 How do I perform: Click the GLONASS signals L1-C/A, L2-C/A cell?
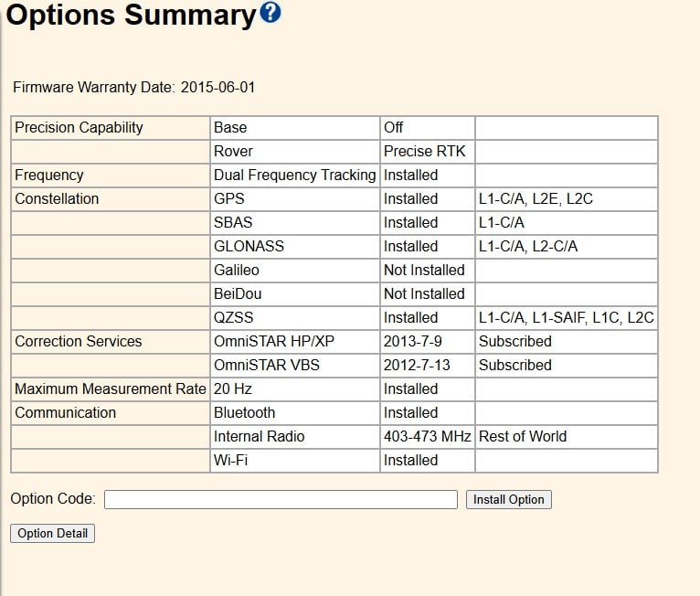tap(528, 246)
